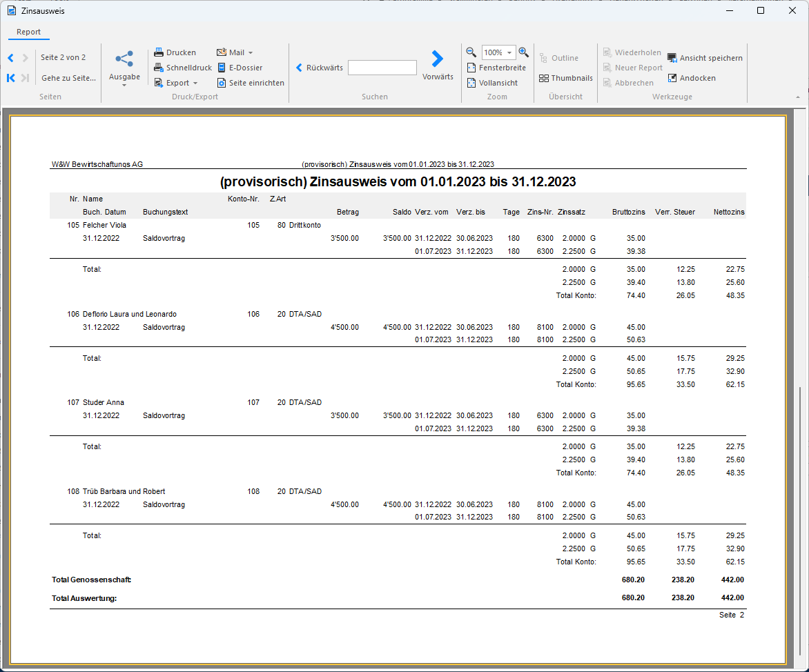The height and width of the screenshot is (672, 809).
Task: Click 'W&W Bewirtschaftungs AG' header text
Action: [x=97, y=164]
